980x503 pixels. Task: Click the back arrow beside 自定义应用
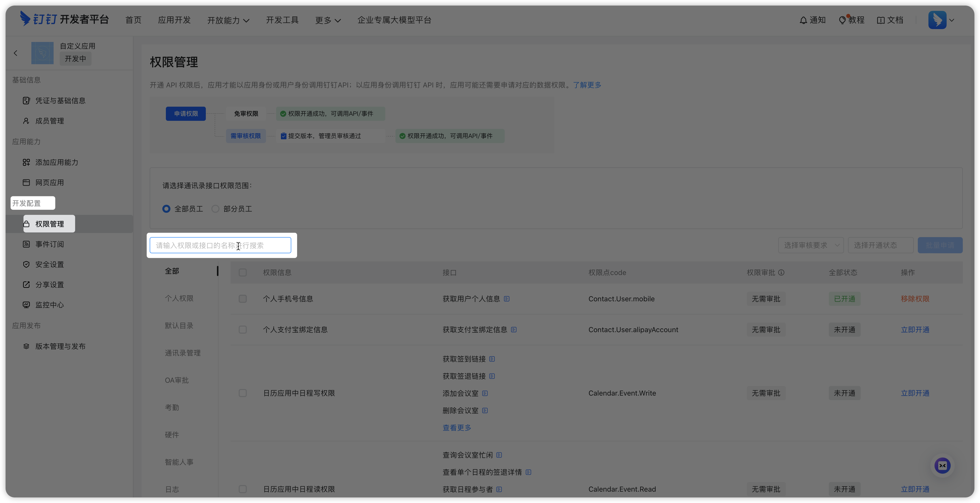tap(16, 53)
